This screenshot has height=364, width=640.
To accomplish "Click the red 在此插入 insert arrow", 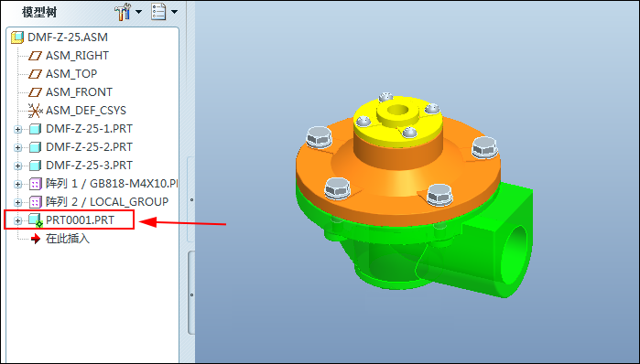I will (36, 239).
